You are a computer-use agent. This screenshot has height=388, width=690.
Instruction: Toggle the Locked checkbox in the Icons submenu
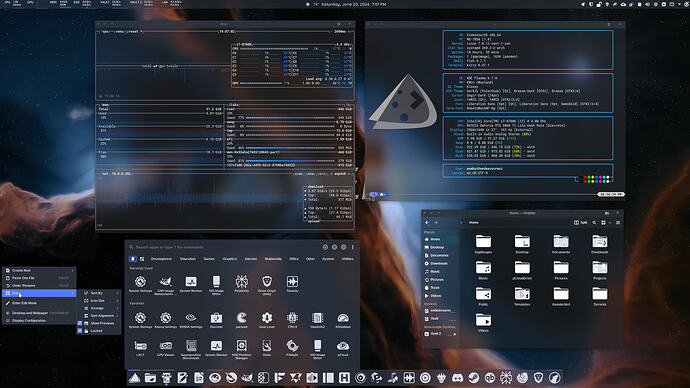[x=80, y=331]
